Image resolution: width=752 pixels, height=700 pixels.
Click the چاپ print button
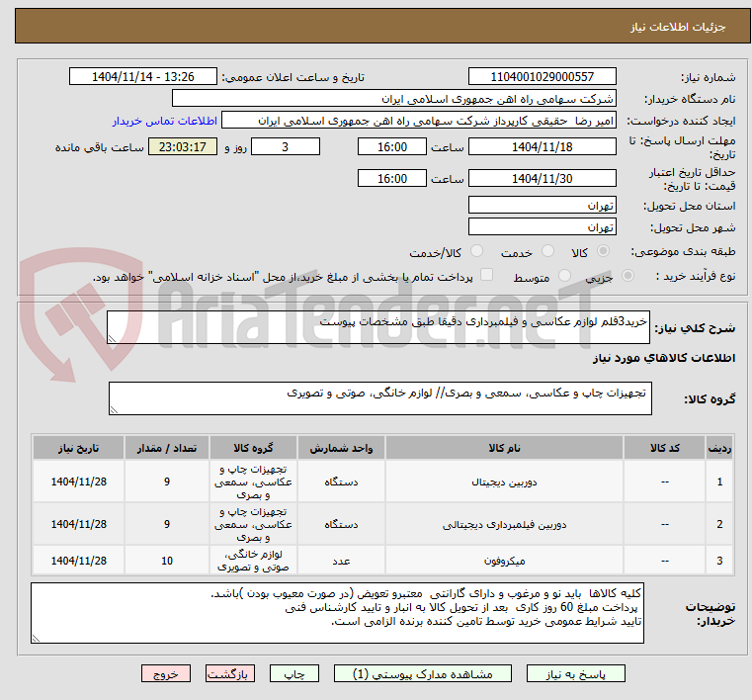tap(294, 674)
